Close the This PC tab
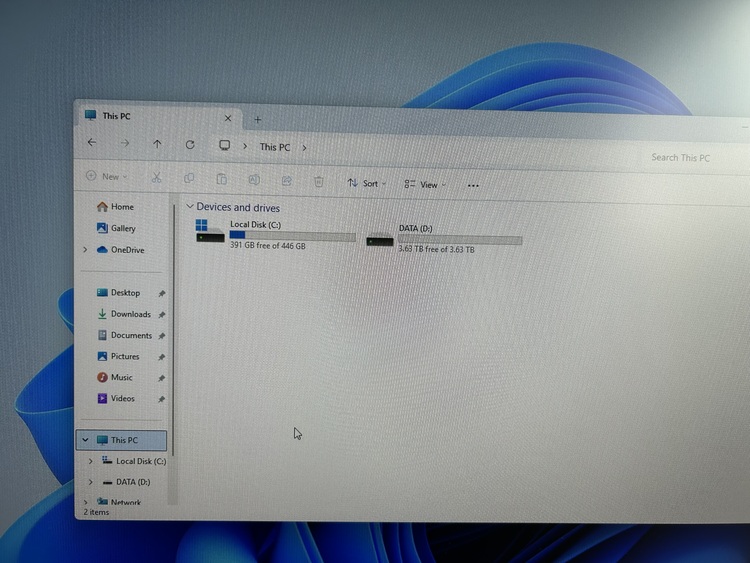This screenshot has width=750, height=563. click(x=228, y=118)
